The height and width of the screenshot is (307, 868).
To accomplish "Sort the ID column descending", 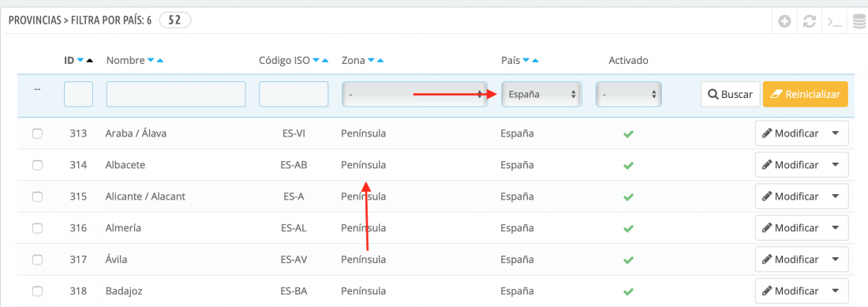I will click(x=80, y=60).
